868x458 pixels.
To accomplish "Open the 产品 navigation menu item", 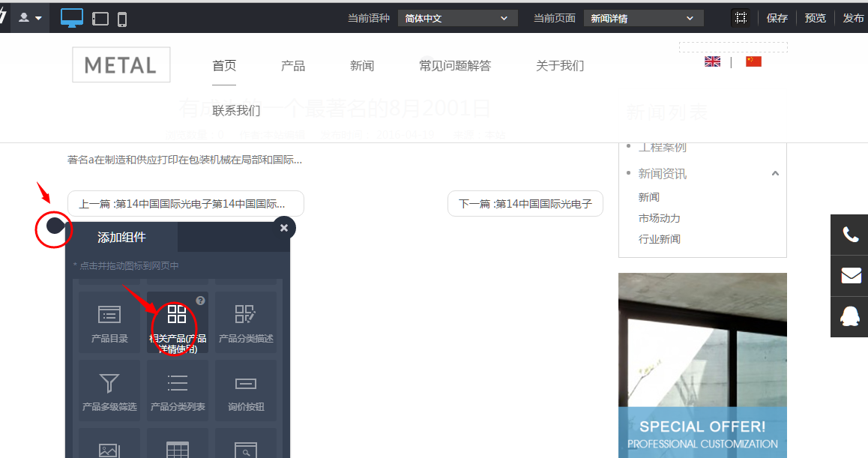I will (293, 65).
